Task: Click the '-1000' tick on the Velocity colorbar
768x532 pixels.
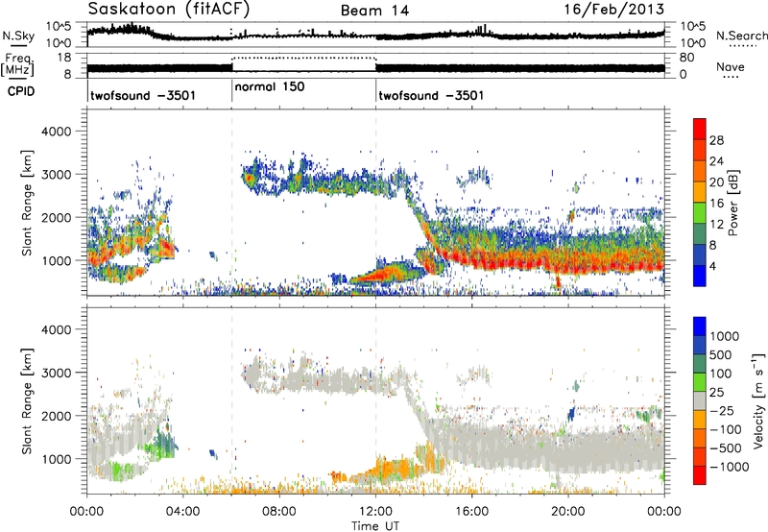Action: [729, 467]
